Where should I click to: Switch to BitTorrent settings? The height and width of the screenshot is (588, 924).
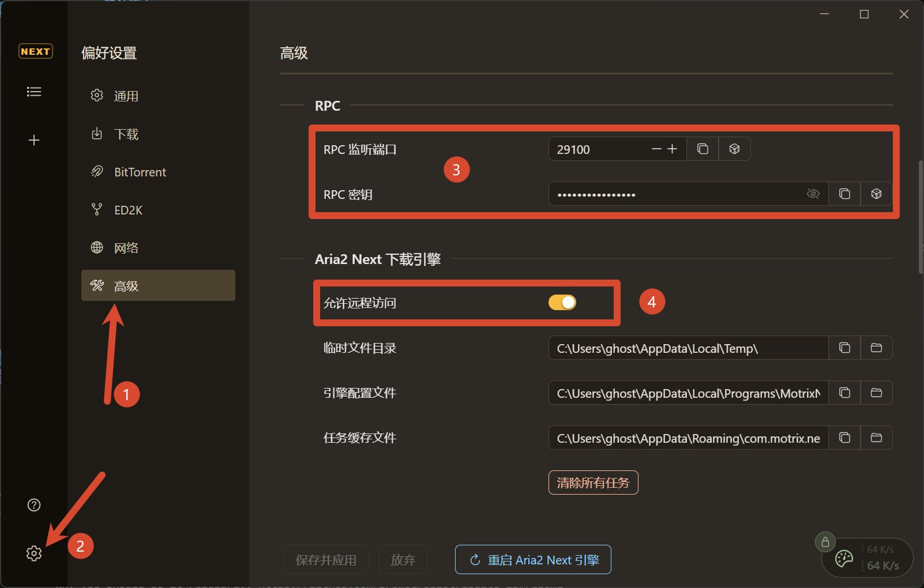(x=158, y=172)
